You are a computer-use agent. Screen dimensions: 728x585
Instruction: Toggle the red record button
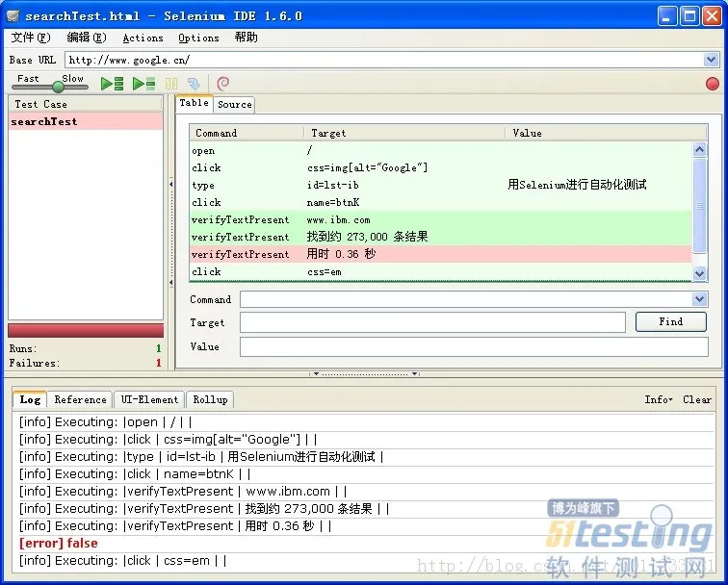pyautogui.click(x=713, y=84)
